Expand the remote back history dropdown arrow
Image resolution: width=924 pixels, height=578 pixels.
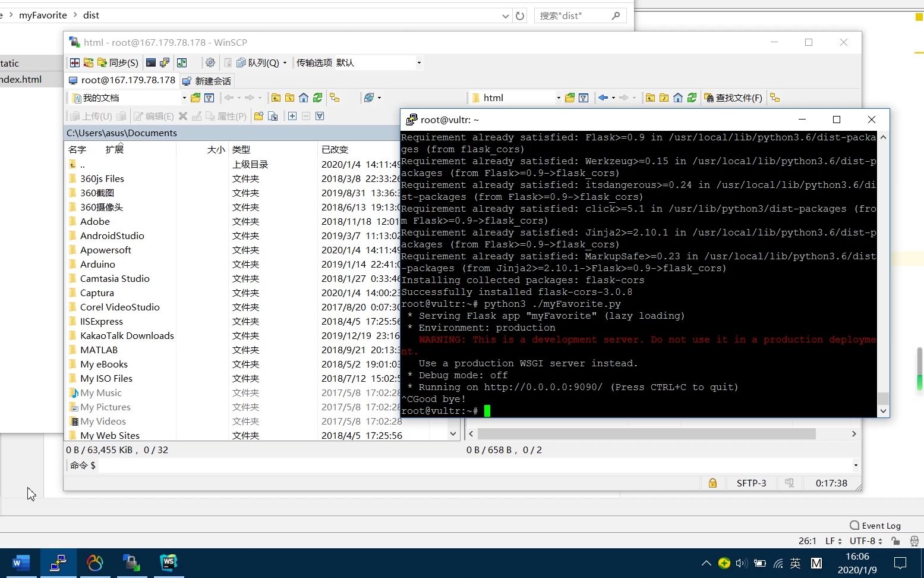613,98
